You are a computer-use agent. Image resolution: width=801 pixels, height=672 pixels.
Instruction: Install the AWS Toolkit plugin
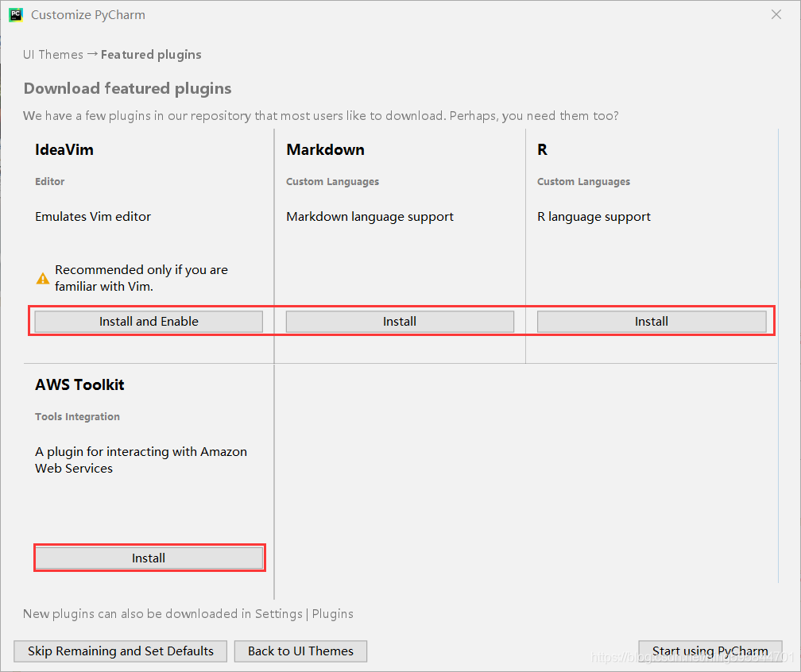click(149, 558)
